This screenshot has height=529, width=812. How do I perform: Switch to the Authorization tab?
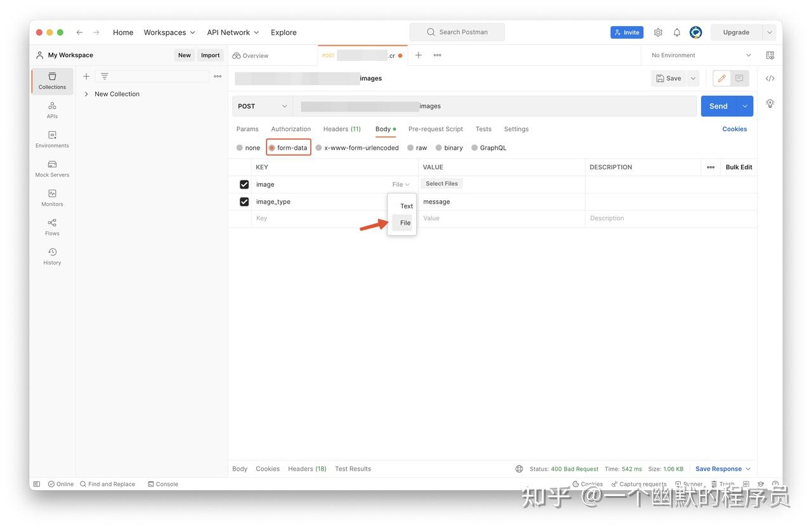291,129
